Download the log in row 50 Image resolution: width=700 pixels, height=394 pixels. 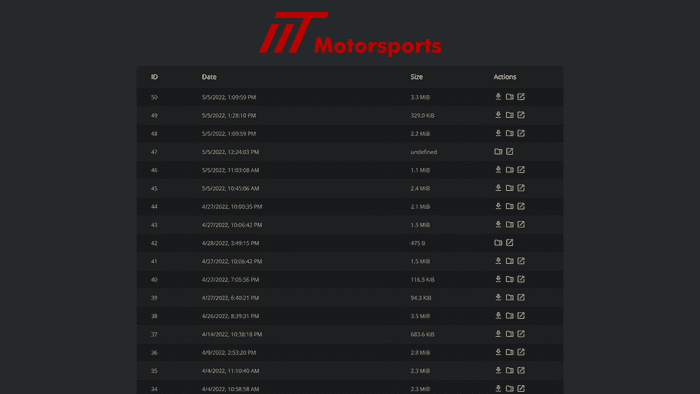pyautogui.click(x=498, y=97)
